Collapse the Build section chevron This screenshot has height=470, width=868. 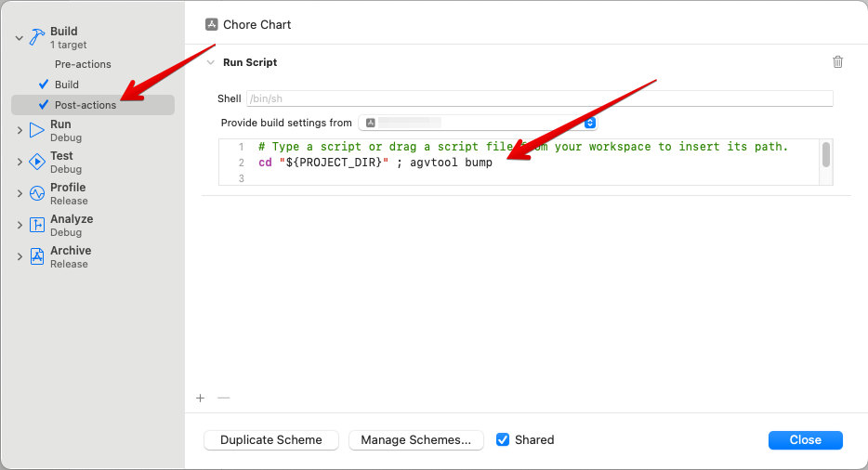[x=20, y=38]
